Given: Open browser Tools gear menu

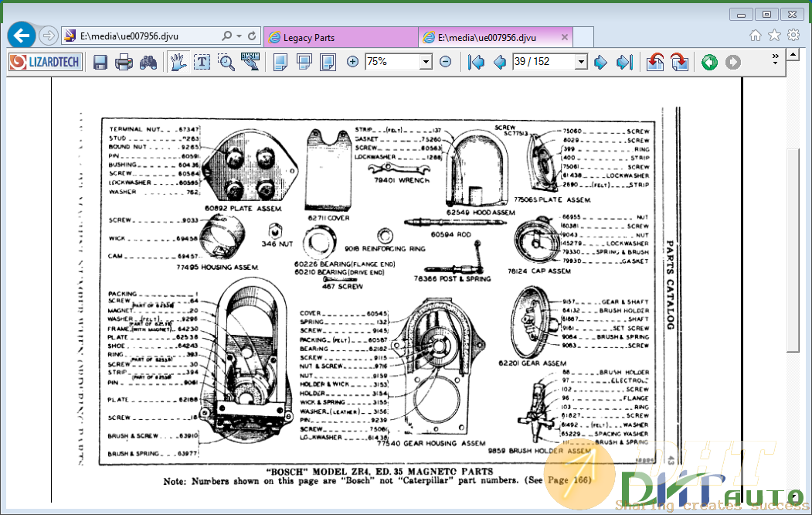Looking at the screenshot, I should (x=793, y=36).
